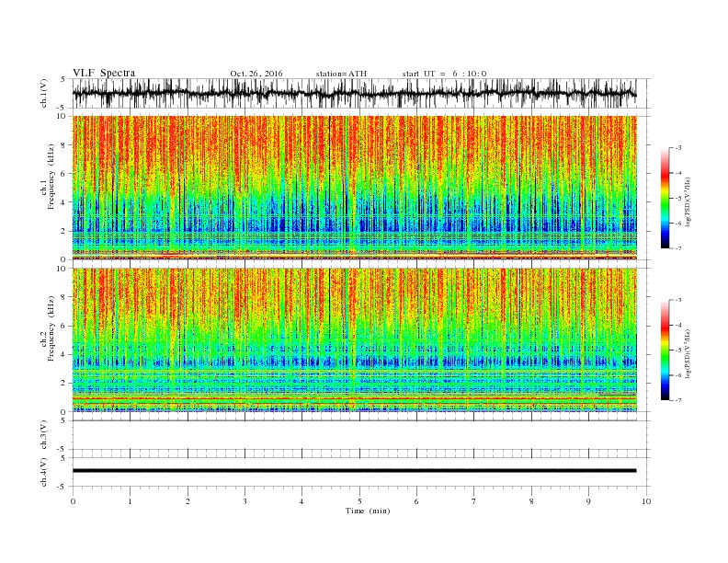Select the "start UT = 6 :10: 0" text
The height and width of the screenshot is (563, 728).
(444, 74)
